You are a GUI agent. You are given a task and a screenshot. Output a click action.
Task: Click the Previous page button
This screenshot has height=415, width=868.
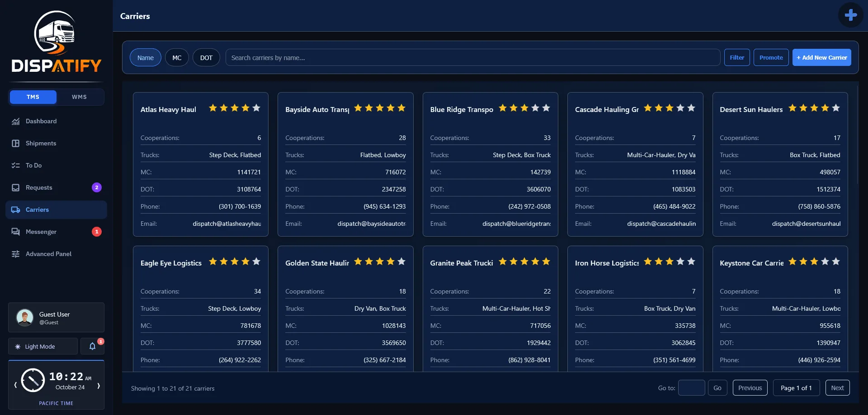(x=750, y=388)
